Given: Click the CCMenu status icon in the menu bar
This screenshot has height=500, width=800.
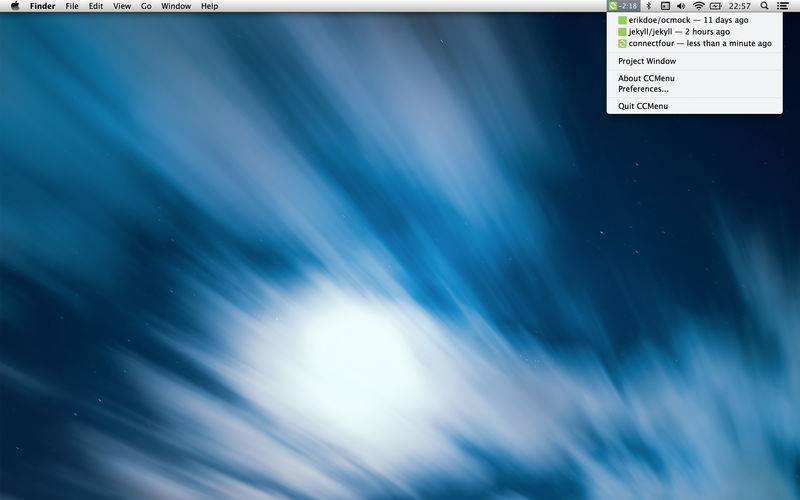Looking at the screenshot, I should click(x=623, y=6).
